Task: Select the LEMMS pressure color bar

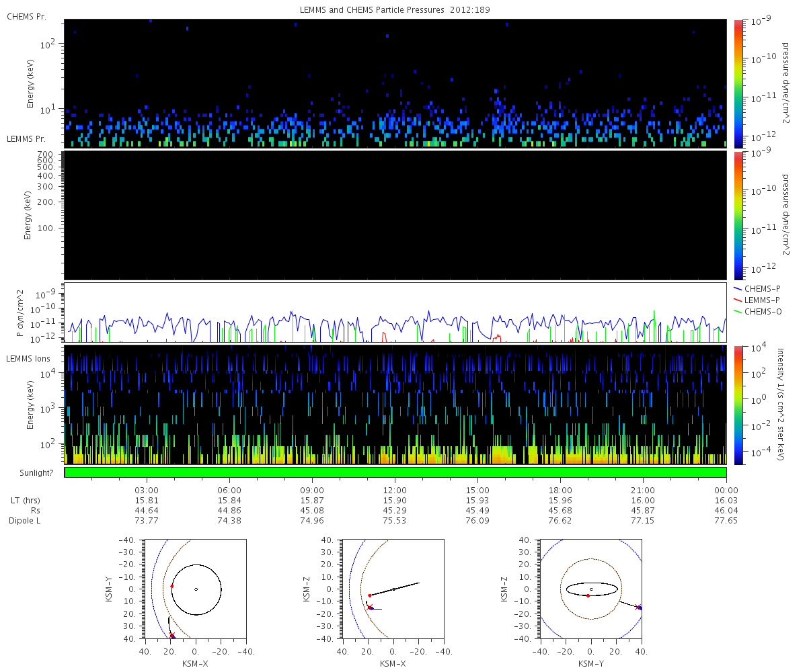Action: coord(738,215)
